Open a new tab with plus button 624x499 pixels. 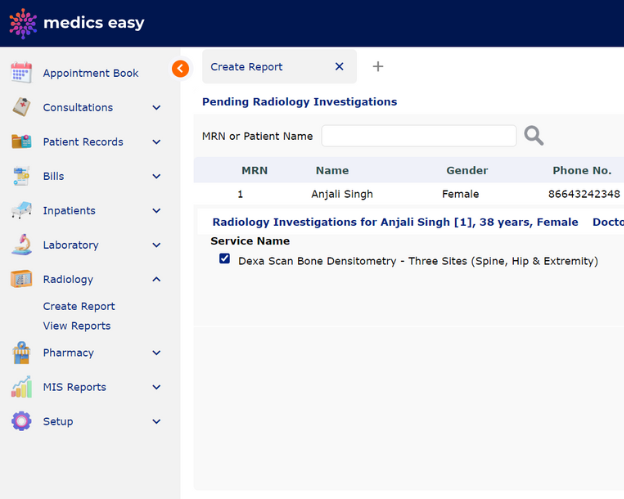tap(378, 67)
